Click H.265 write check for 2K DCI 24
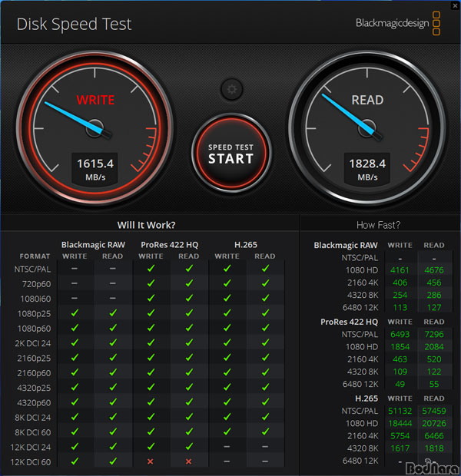461x476 pixels. (x=227, y=342)
